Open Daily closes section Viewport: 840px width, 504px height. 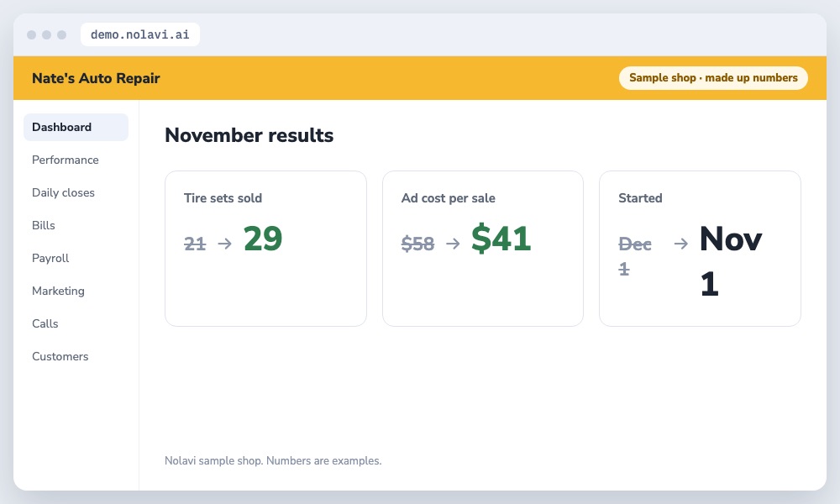63,192
